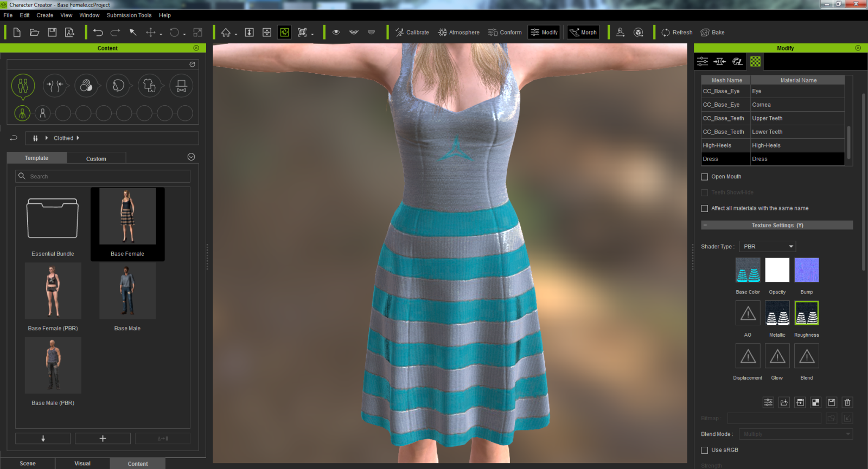Open the sliders Attribute tab in the Modify panel
868x469 pixels.
(x=703, y=61)
